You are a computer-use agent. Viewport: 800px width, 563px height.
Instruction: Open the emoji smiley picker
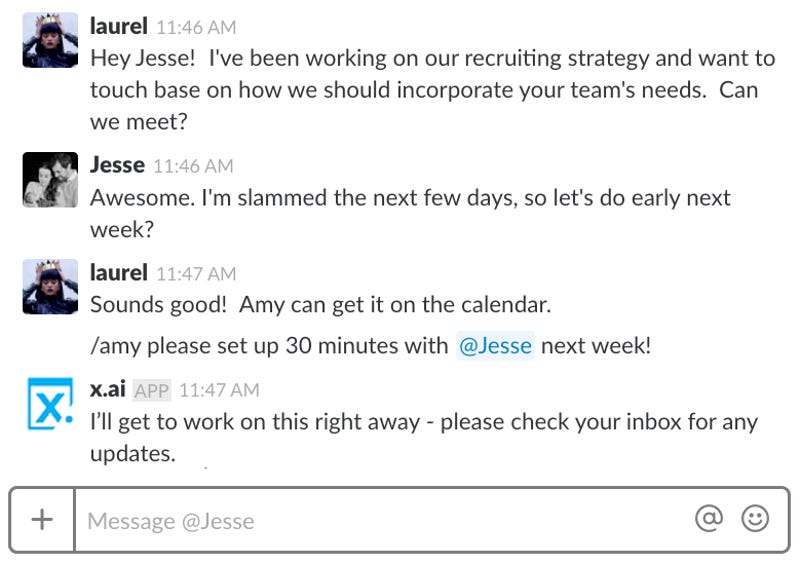(x=755, y=519)
